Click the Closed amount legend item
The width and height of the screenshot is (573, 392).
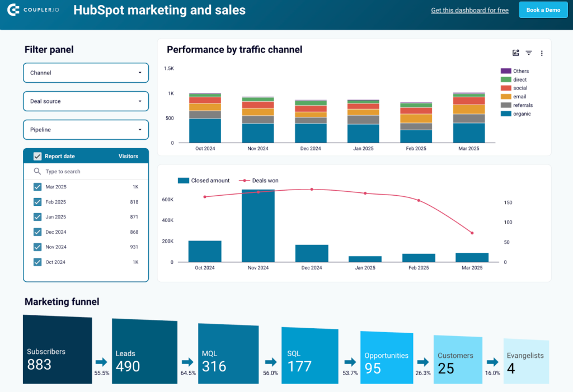[204, 181]
